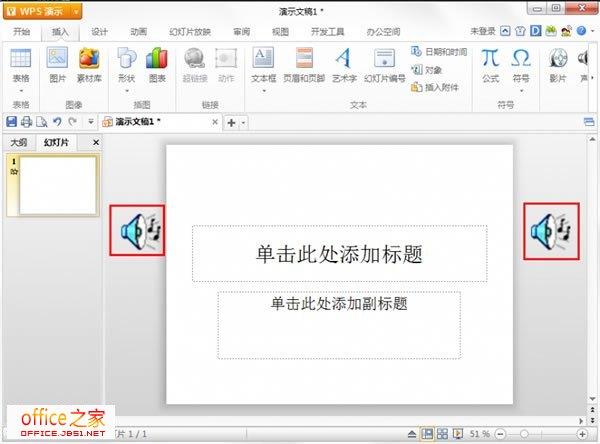This screenshot has width=600, height=444.
Task: Switch to slide sorter view
Action: (x=441, y=434)
